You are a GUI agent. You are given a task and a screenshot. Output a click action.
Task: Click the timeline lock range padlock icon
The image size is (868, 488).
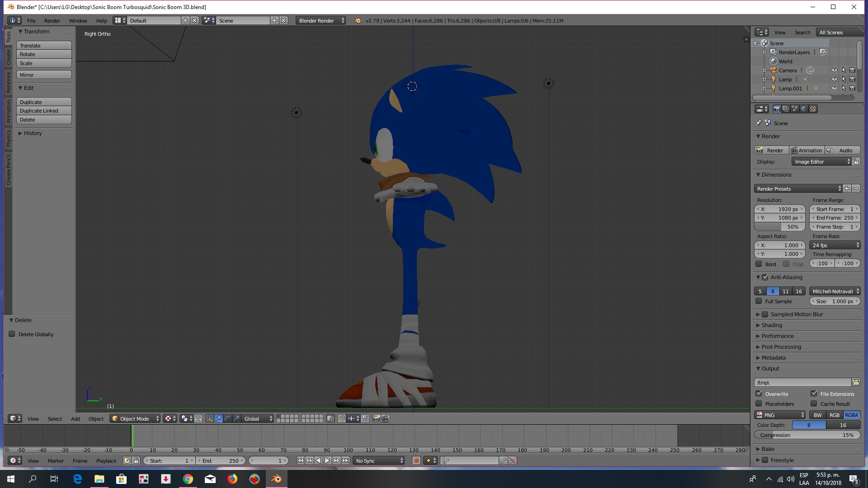tap(136, 460)
